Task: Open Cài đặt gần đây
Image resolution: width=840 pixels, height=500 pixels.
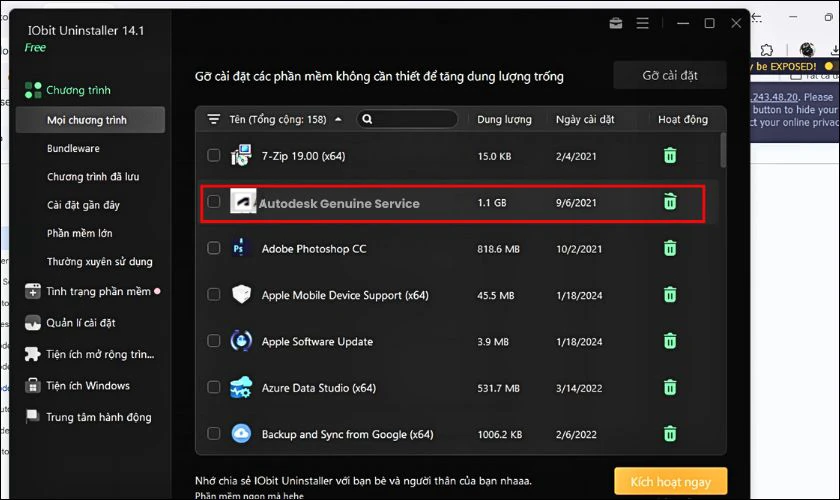Action: pyautogui.click(x=83, y=205)
